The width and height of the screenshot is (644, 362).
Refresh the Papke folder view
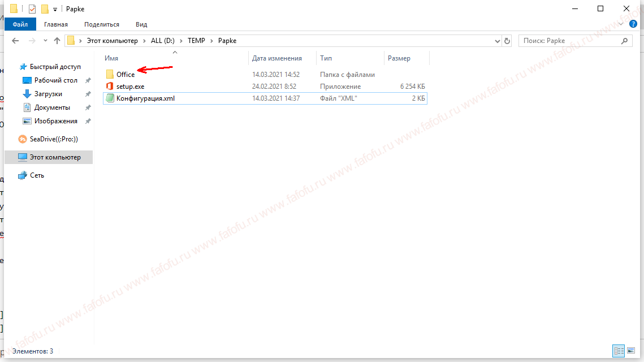point(507,41)
